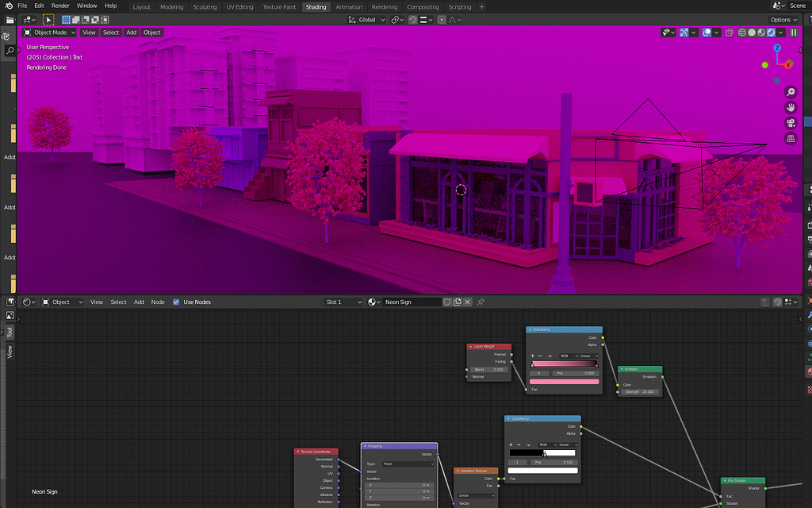The image size is (812, 508).
Task: Switch to the Texture Paint workspace tab
Action: pos(279,6)
